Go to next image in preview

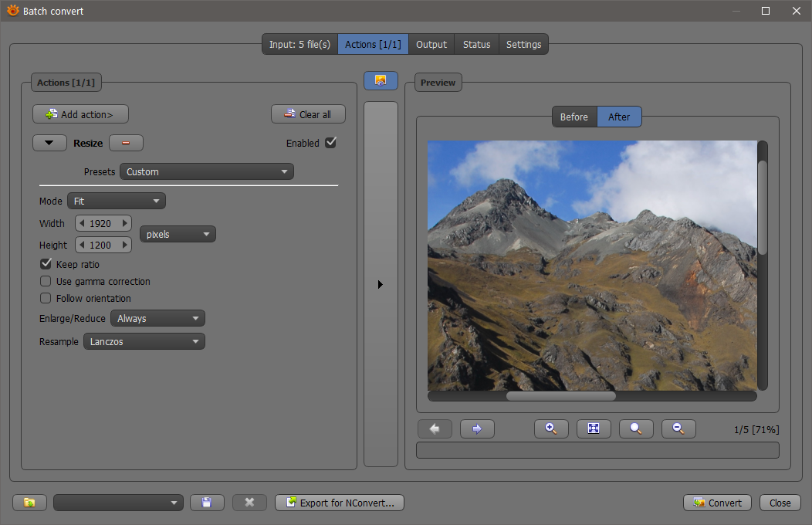tap(477, 429)
